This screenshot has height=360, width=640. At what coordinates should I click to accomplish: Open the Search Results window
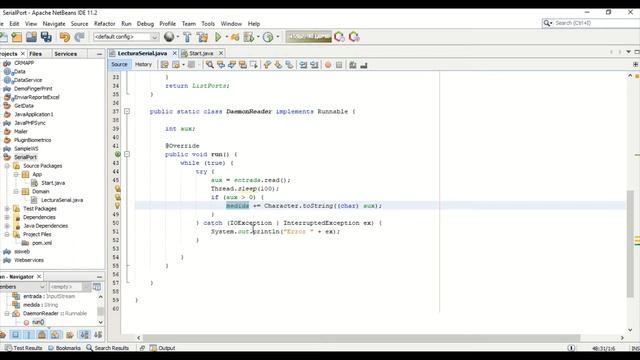point(107,348)
